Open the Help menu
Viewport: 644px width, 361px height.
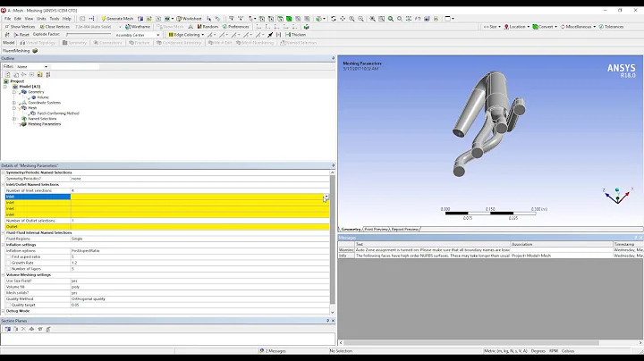point(66,19)
